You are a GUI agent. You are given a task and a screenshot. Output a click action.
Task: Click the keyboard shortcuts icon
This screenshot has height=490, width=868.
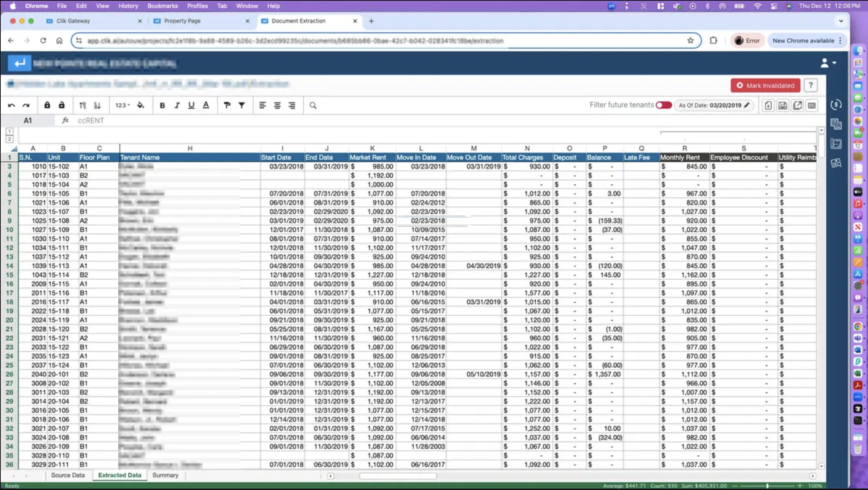coord(812,105)
